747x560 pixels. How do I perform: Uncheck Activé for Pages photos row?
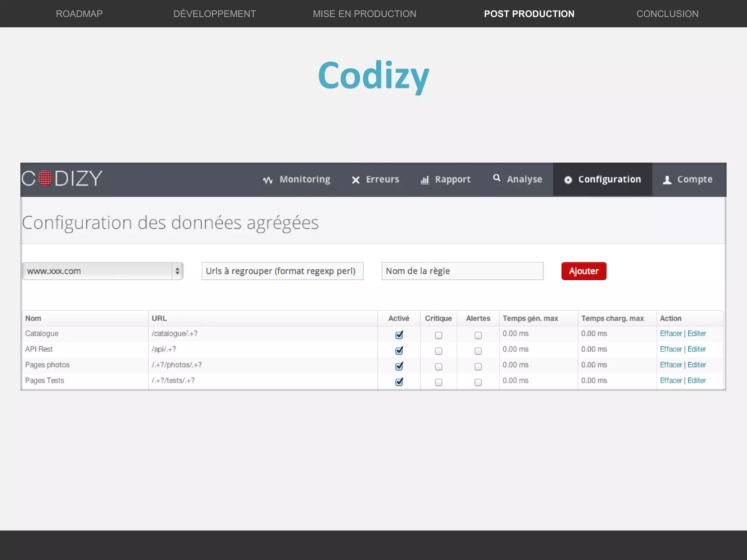(x=399, y=366)
